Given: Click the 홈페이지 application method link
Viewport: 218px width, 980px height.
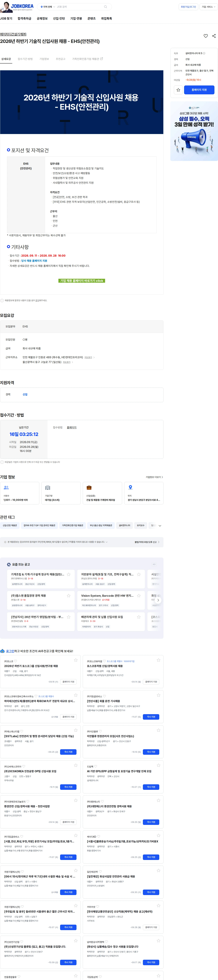Looking at the screenshot, I should (72, 428).
